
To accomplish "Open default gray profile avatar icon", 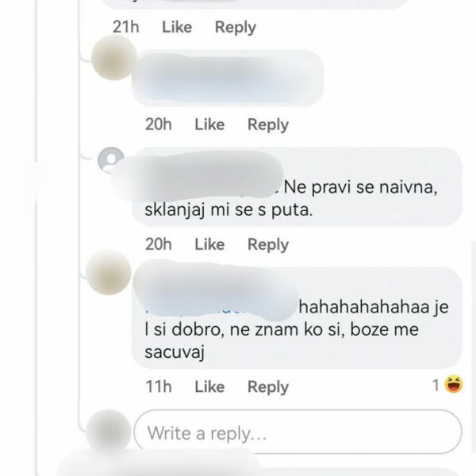I will pyautogui.click(x=111, y=159).
